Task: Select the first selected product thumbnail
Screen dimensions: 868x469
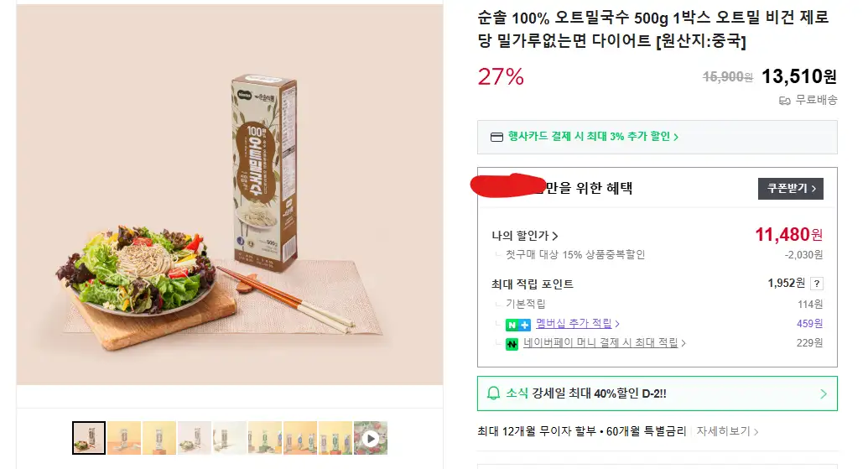Action: [89, 438]
